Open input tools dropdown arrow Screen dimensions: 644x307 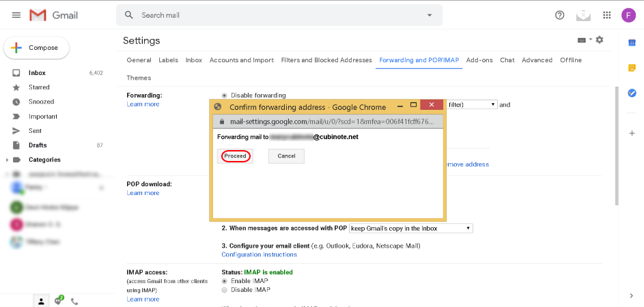tap(591, 39)
